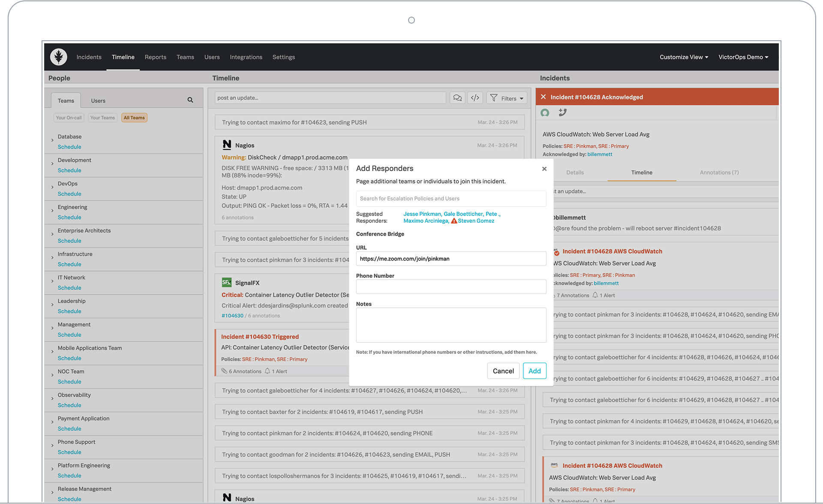Expand the DevOps team

click(52, 187)
